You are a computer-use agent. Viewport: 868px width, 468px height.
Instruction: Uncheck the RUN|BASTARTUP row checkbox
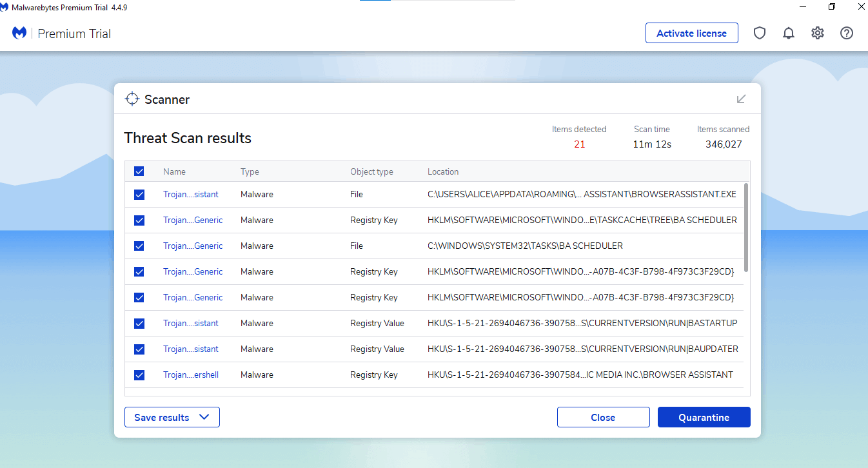(x=139, y=324)
